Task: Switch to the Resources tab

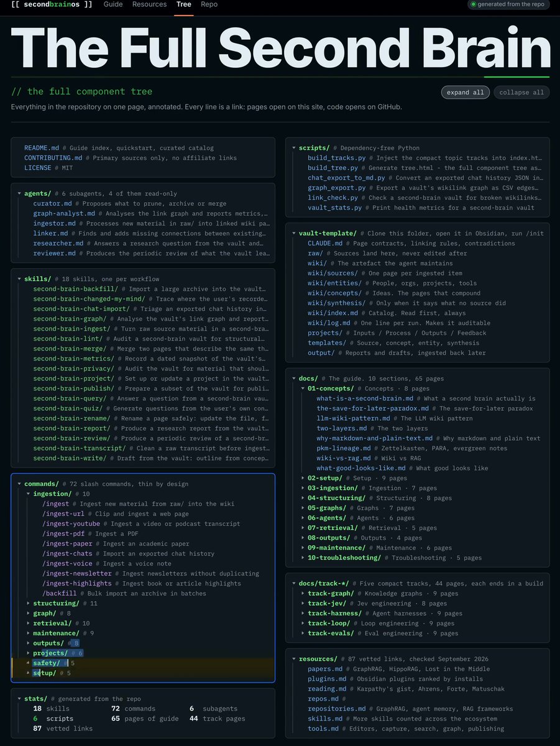Action: (149, 4)
